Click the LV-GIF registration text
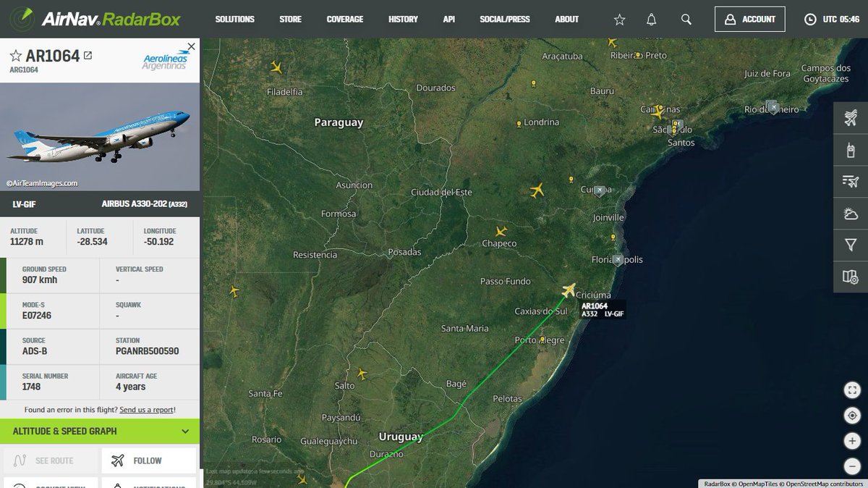Image resolution: width=868 pixels, height=488 pixels. point(25,205)
